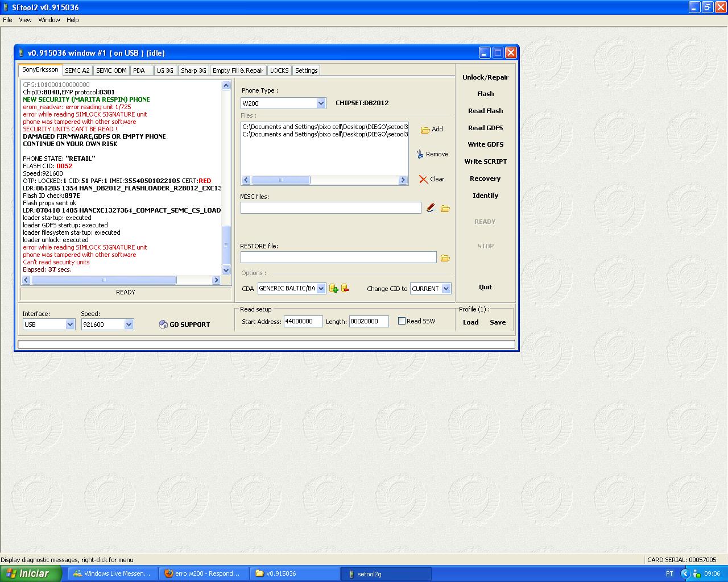Click the Iniciar start button
Image resolution: width=728 pixels, height=582 pixels.
(x=31, y=574)
